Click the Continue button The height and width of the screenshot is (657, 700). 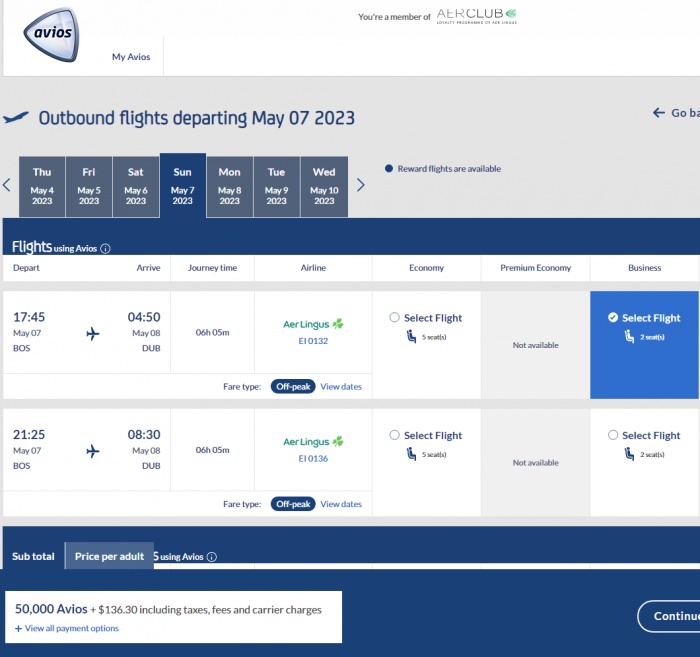[x=669, y=616]
